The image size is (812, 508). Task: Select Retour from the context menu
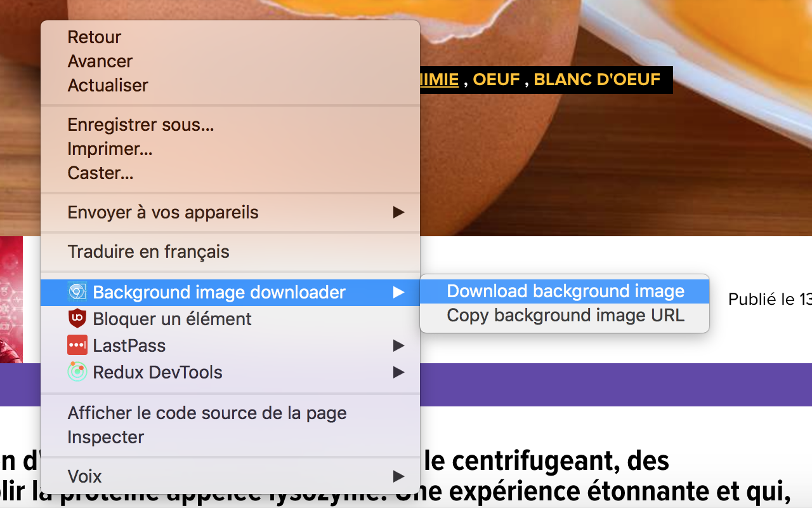[x=94, y=36]
